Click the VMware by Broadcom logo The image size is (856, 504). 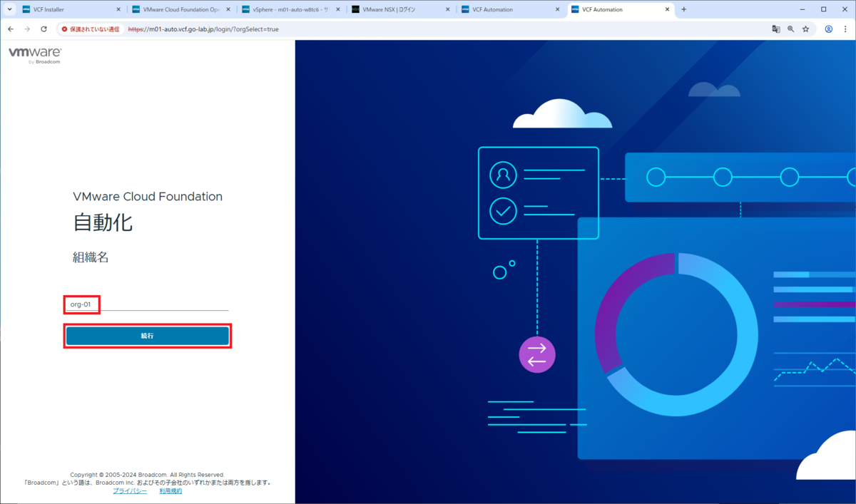tap(35, 56)
